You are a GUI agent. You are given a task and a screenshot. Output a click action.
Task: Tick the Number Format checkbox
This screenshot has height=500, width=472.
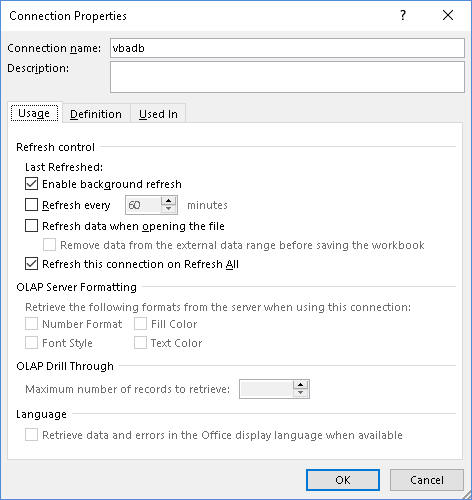coord(31,324)
